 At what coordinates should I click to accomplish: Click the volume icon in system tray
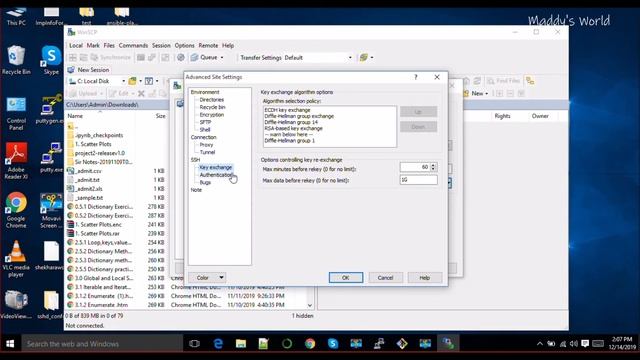(x=573, y=344)
